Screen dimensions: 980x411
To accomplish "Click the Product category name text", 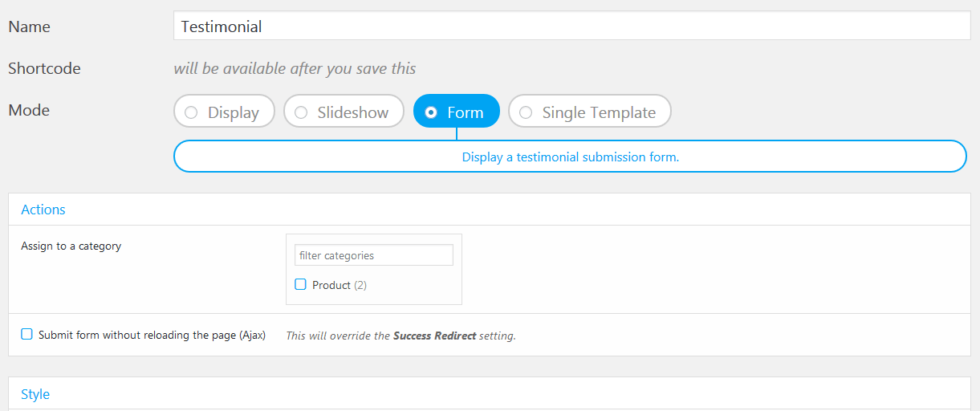I will pyautogui.click(x=331, y=285).
